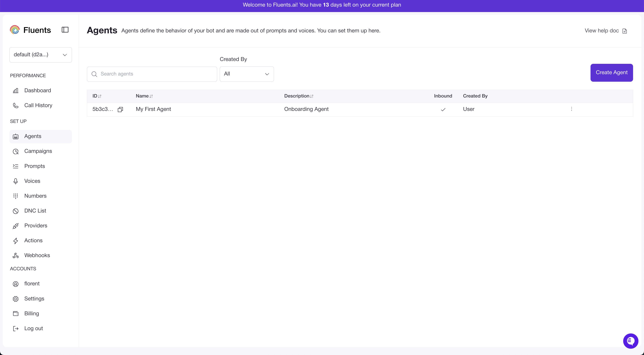The width and height of the screenshot is (644, 355).
Task: Open the chat support bubble
Action: click(x=630, y=341)
